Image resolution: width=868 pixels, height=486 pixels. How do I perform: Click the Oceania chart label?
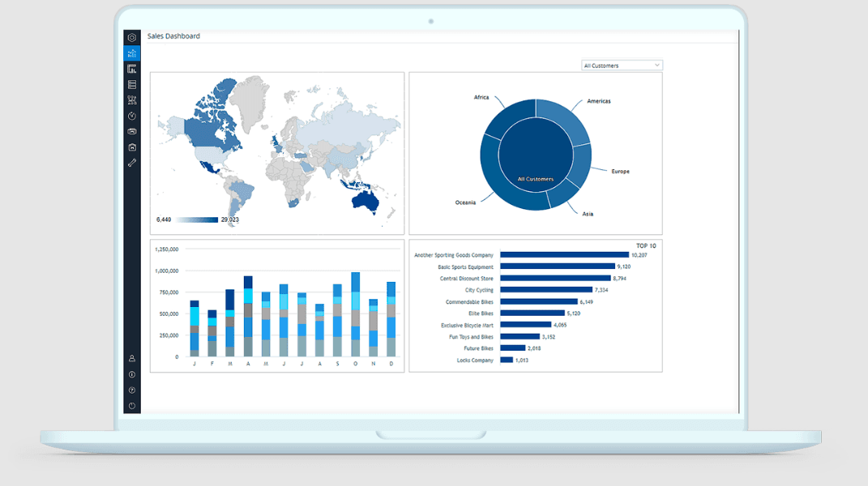(x=465, y=202)
